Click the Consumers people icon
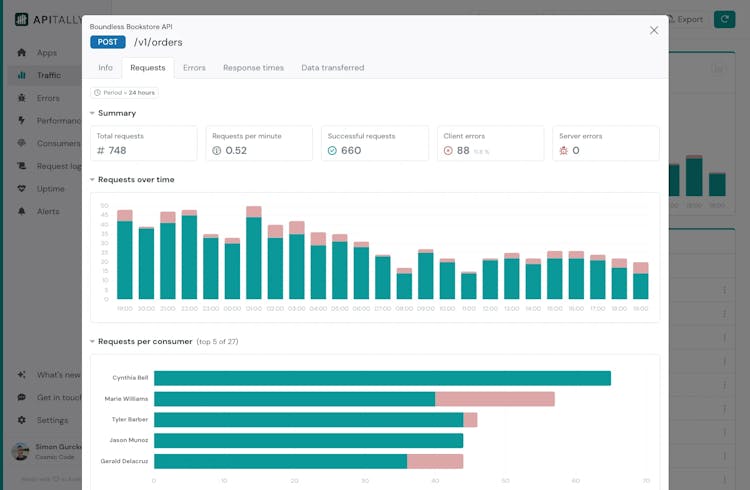The height and width of the screenshot is (490, 750). coord(22,143)
